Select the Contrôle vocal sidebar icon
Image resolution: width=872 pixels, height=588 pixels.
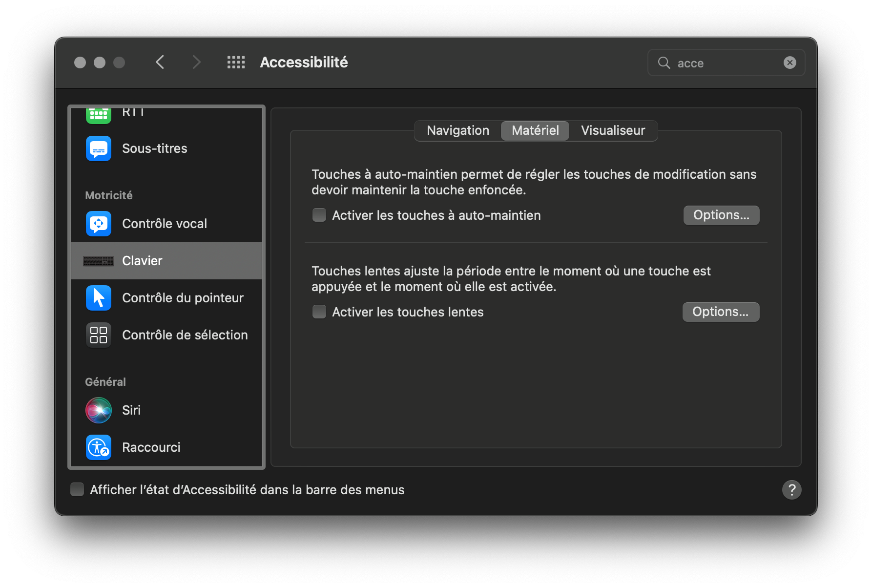click(x=98, y=223)
